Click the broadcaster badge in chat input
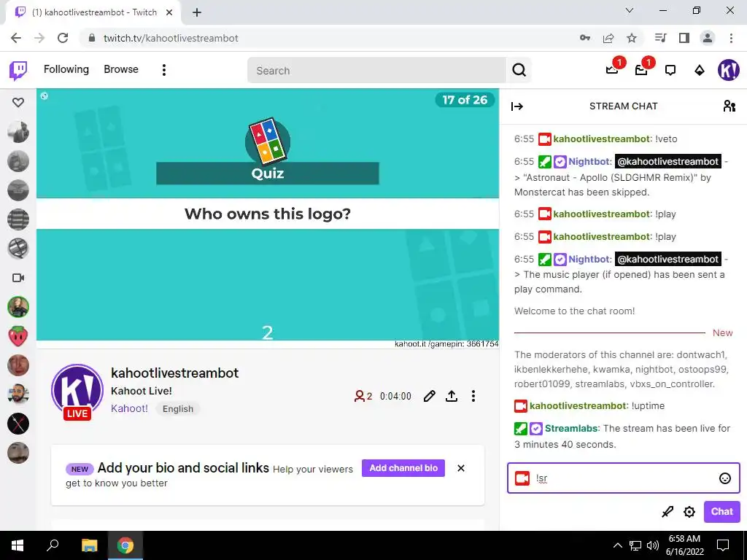Viewport: 747px width, 560px height. tap(522, 478)
